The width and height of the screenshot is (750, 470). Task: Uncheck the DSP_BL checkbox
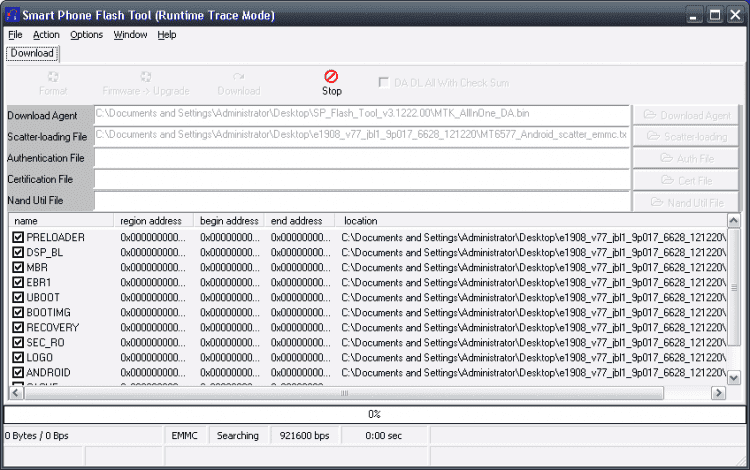point(18,252)
